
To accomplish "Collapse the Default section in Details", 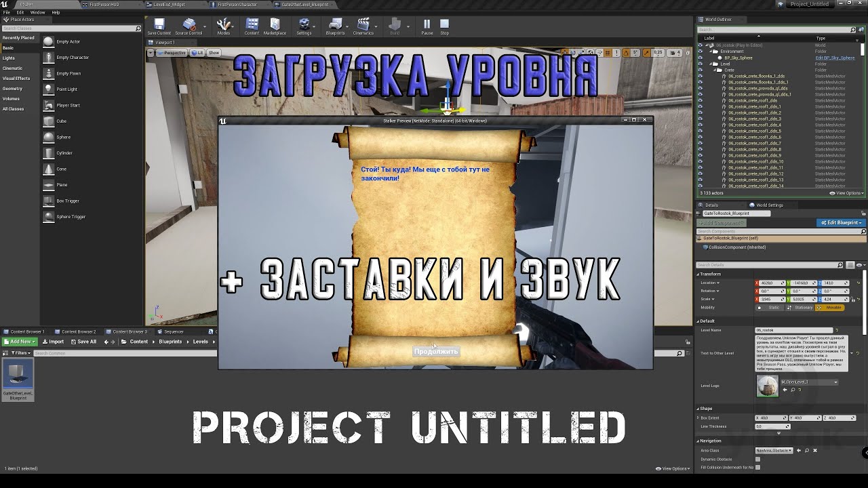I will point(698,321).
